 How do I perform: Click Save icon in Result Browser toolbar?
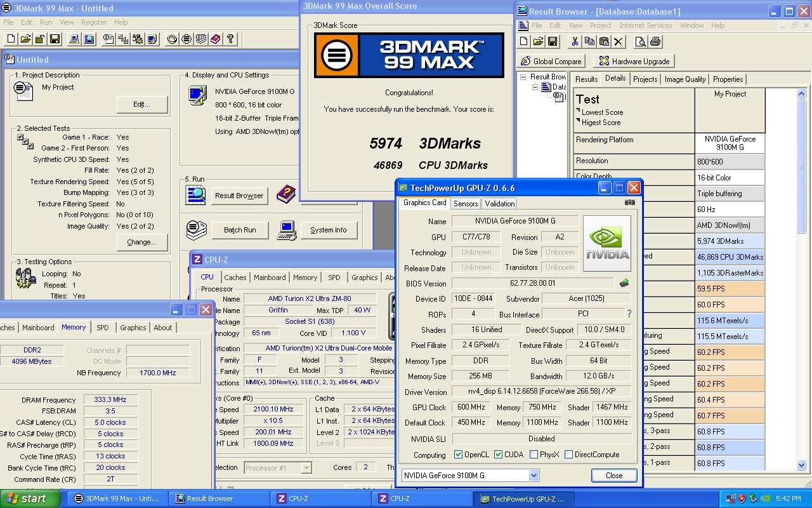pos(553,42)
